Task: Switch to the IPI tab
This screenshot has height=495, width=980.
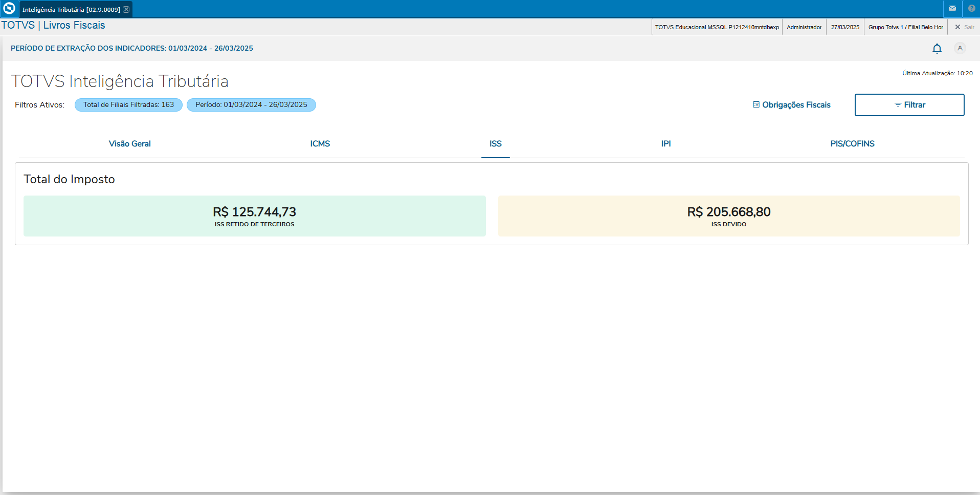Action: point(666,144)
